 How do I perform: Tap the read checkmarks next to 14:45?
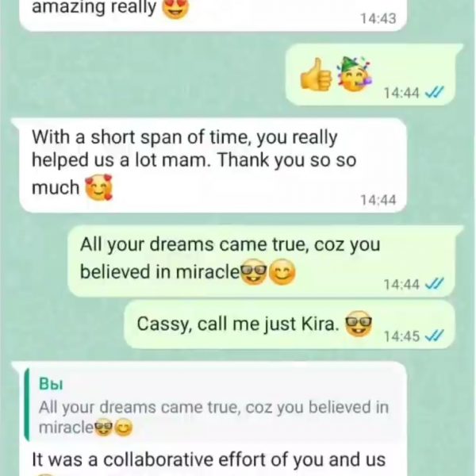pyautogui.click(x=435, y=336)
